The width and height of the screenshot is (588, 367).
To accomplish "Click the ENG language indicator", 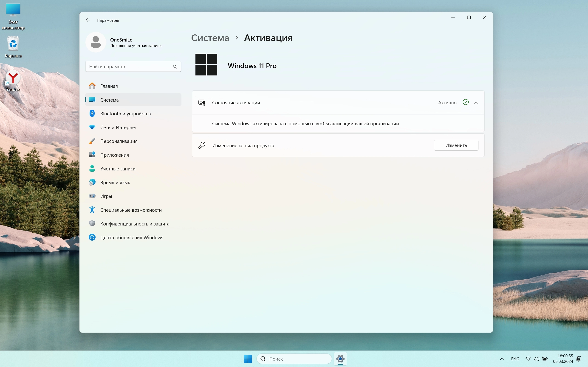I will click(x=515, y=359).
